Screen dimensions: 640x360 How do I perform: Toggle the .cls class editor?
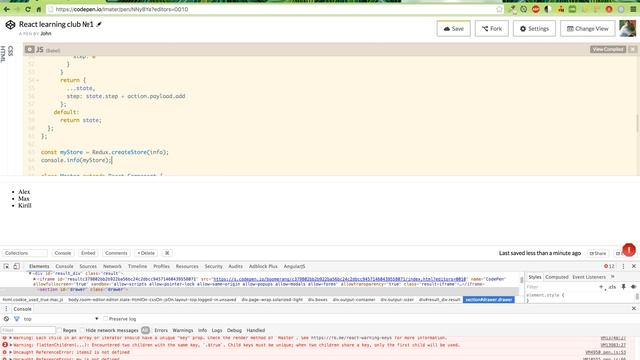[x=612, y=287]
